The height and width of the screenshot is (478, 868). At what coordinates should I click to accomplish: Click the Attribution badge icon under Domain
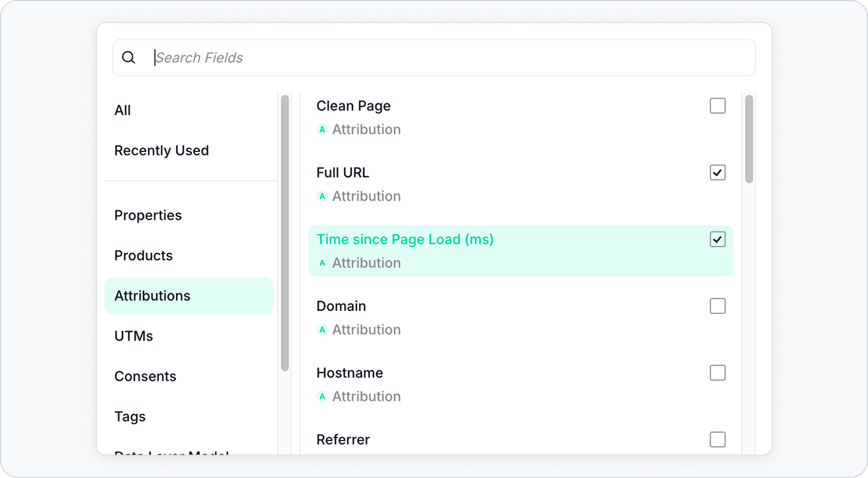click(322, 330)
